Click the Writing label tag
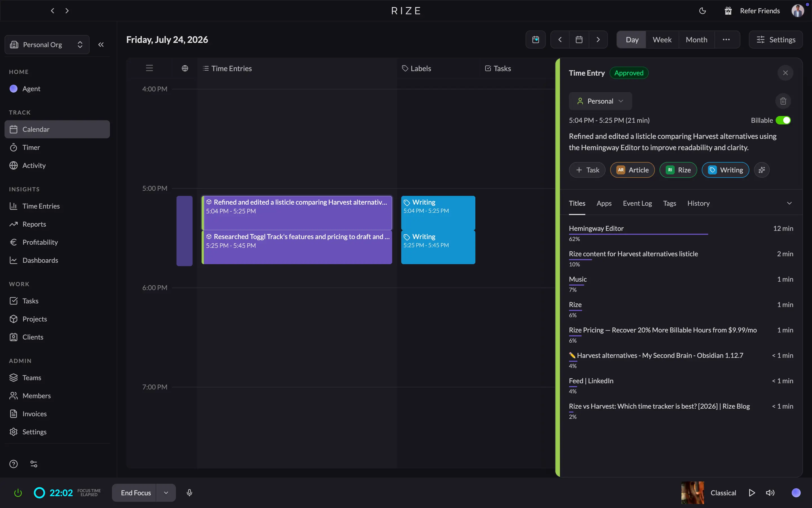 (x=725, y=170)
